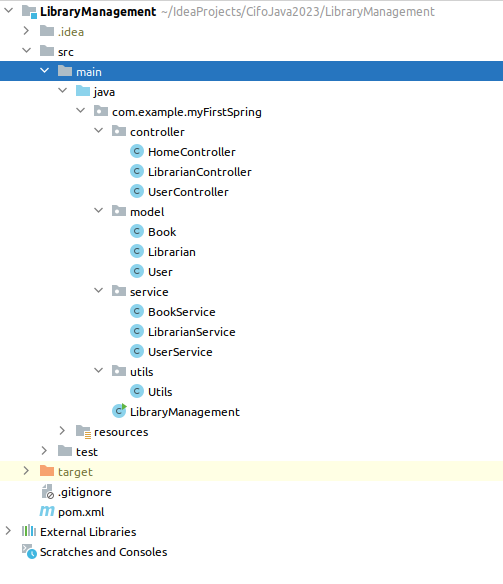Click the .gitignore file icon
The image size is (503, 584).
[48, 492]
